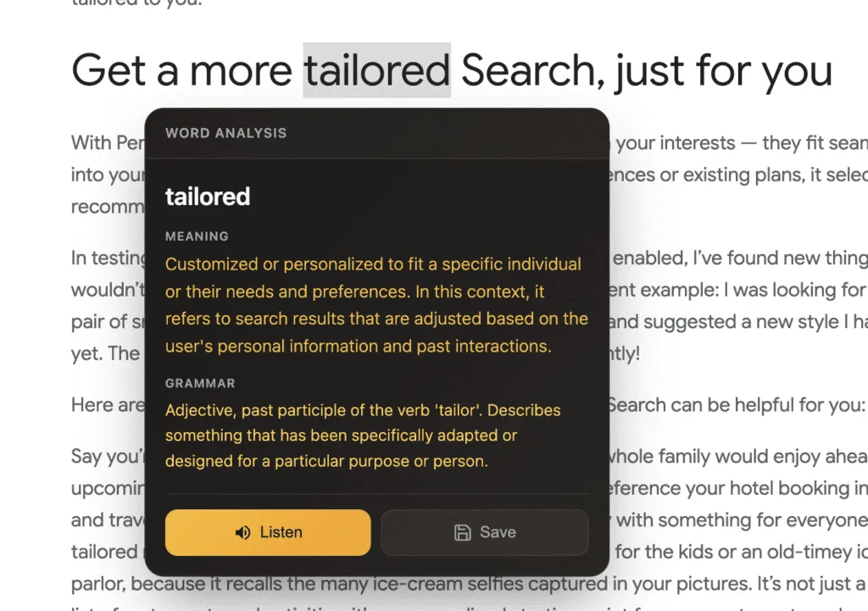Click the floppy disk icon on Save
Screen dimensions: 868x611
[x=463, y=532]
